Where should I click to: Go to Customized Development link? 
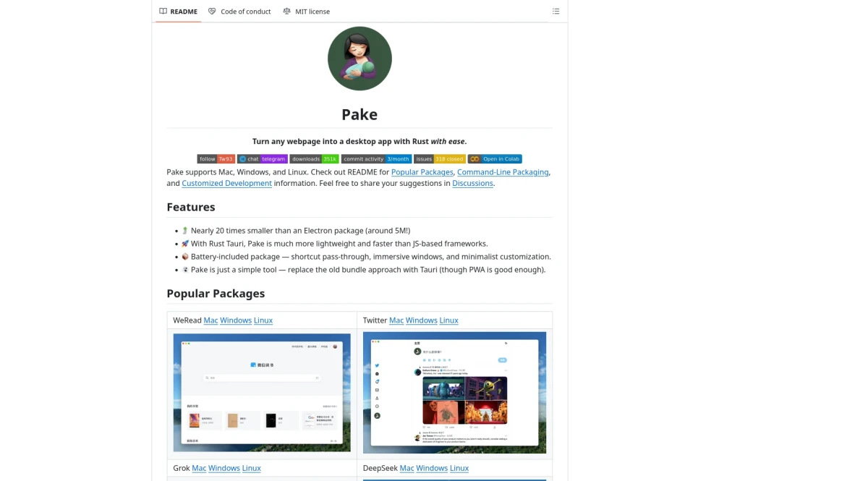click(x=226, y=184)
